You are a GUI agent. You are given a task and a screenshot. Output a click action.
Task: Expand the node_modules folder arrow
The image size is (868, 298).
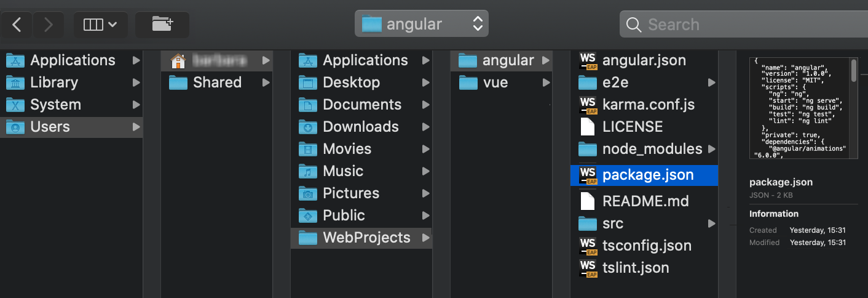tap(711, 149)
